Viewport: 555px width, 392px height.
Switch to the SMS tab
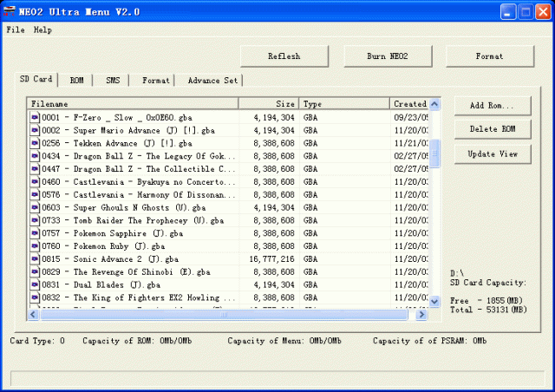pos(113,81)
